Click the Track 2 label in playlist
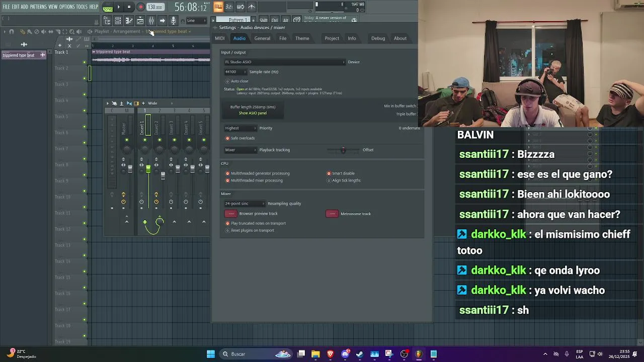Image resolution: width=644 pixels, height=362 pixels. (x=61, y=68)
